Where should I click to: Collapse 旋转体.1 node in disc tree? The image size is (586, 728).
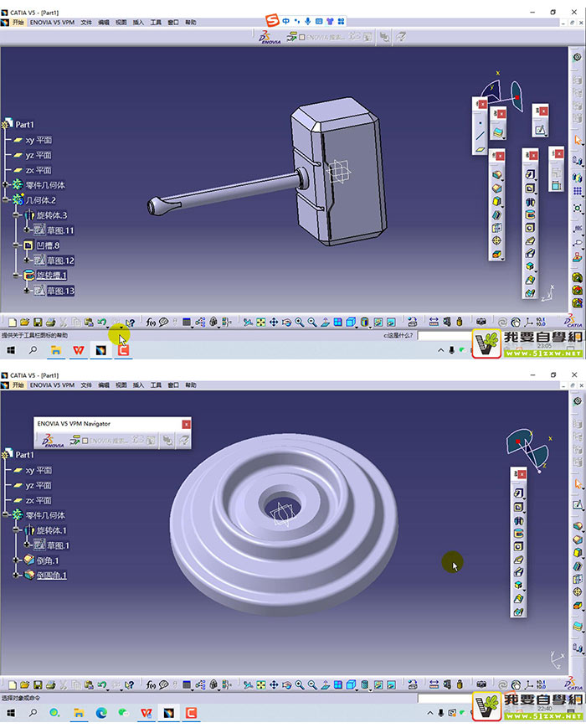coord(16,529)
